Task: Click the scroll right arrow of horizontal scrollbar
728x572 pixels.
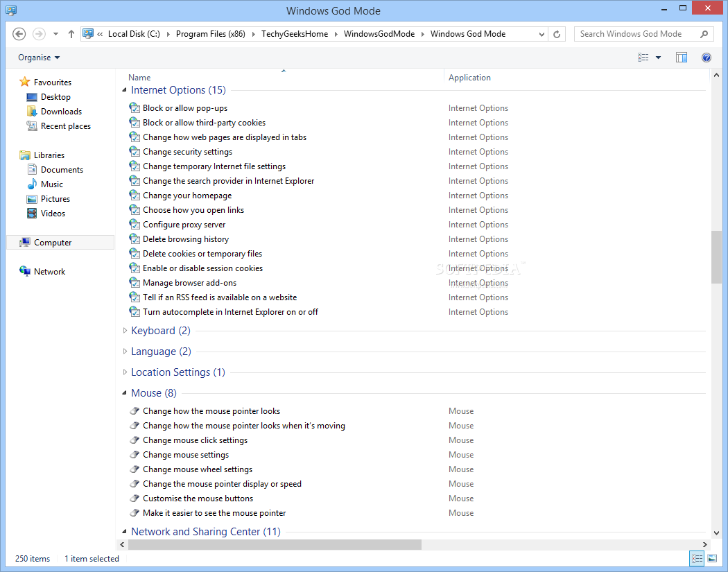Action: 705,544
